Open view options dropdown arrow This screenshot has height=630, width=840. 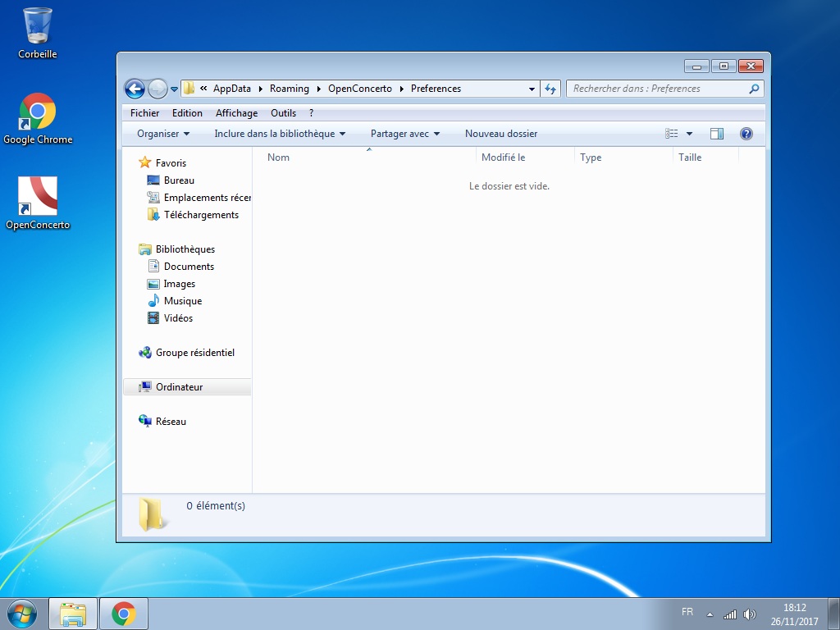coord(689,134)
